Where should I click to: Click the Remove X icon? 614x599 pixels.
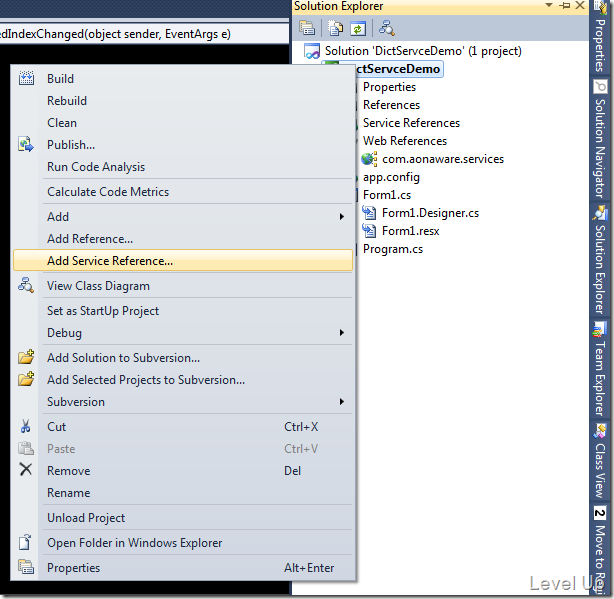pos(26,469)
